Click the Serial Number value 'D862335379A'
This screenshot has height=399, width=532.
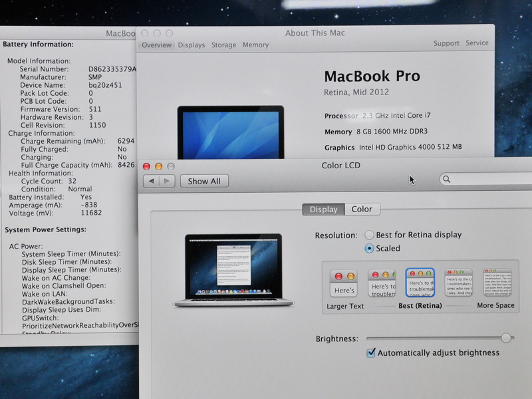coord(112,69)
